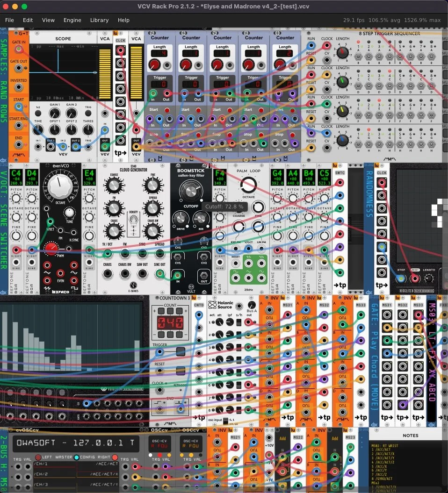448x493 pixels.
Task: Flip the DENSITY switch on Cloud Generator
Action: click(133, 220)
